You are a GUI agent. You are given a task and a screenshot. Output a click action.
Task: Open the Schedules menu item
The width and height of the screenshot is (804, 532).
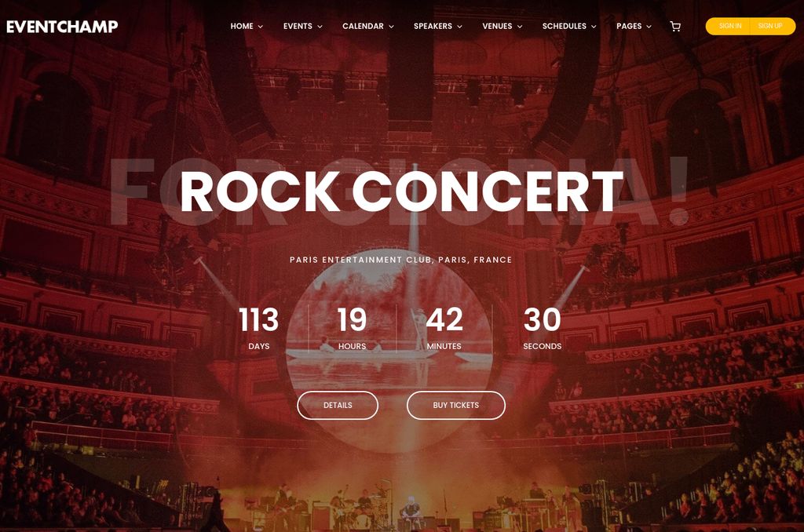564,26
